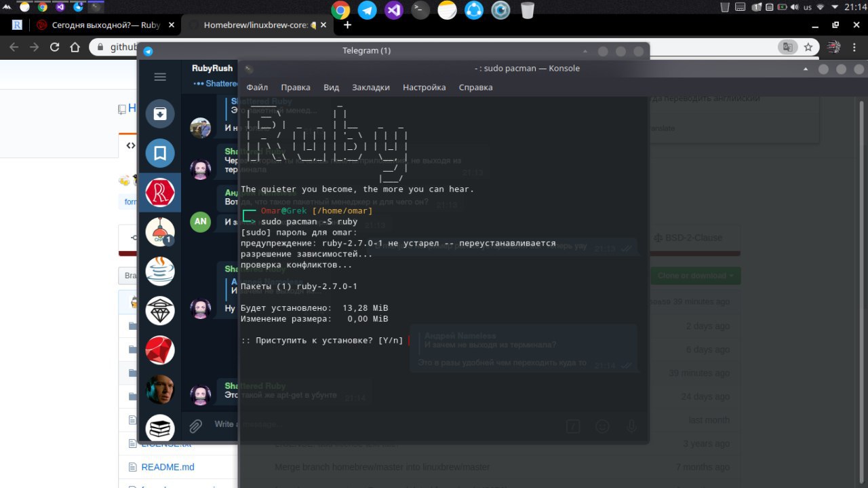The width and height of the screenshot is (868, 488).
Task: Open the Telegram hamburger menu
Action: [x=160, y=77]
